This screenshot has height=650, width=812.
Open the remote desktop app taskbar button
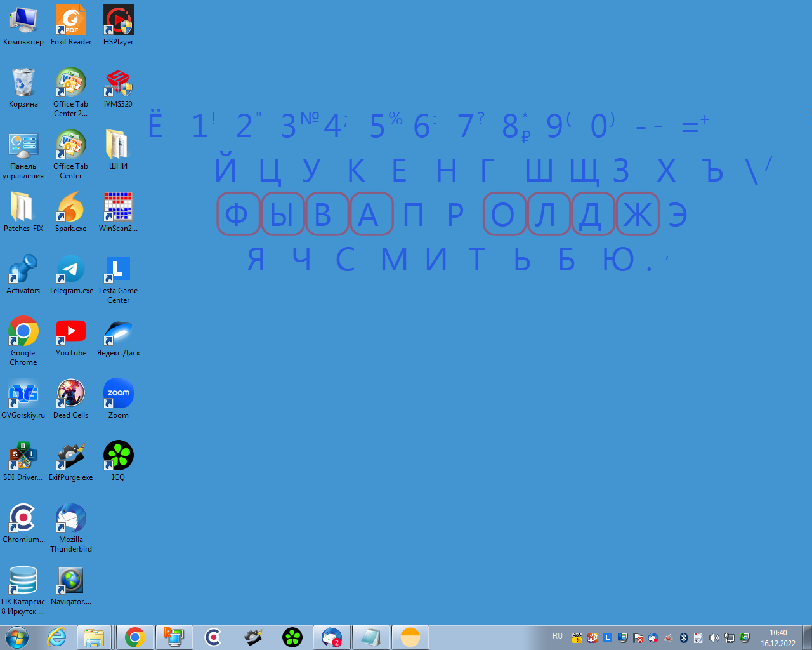[174, 637]
